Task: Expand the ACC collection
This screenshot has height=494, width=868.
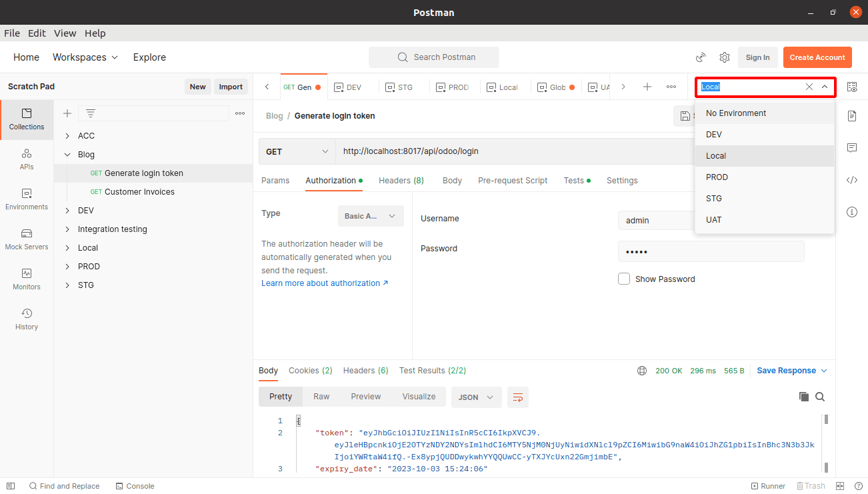Action: [67, 135]
